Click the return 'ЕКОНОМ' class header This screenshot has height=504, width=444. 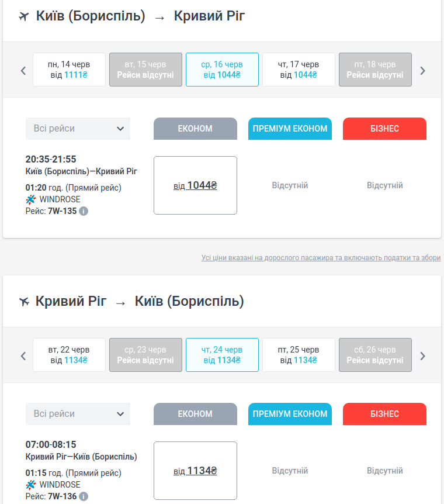click(195, 414)
